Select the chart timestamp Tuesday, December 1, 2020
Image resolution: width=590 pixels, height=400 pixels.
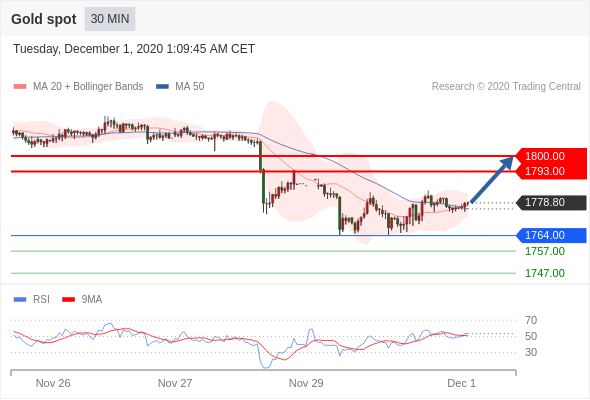pyautogui.click(x=134, y=49)
